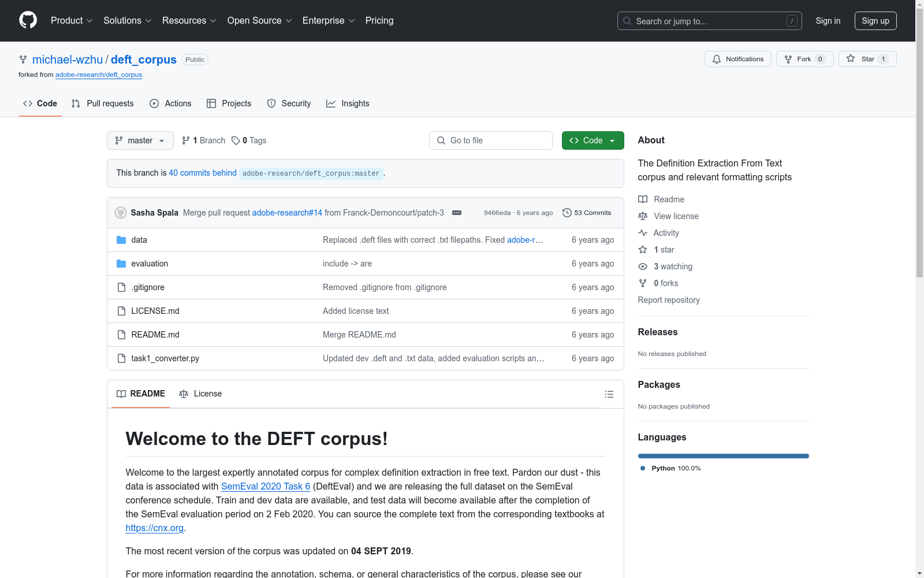Open the Actions tab

[170, 103]
